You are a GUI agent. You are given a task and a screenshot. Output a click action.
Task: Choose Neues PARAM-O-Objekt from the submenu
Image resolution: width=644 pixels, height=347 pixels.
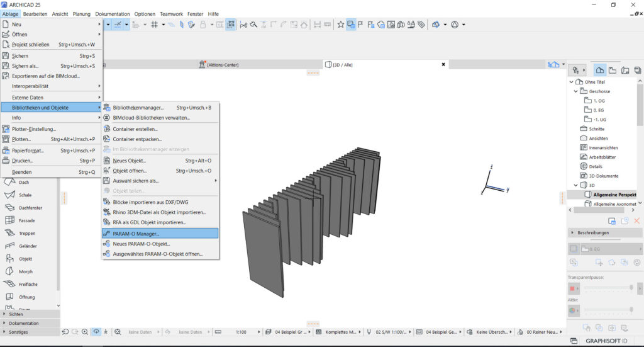pyautogui.click(x=160, y=244)
